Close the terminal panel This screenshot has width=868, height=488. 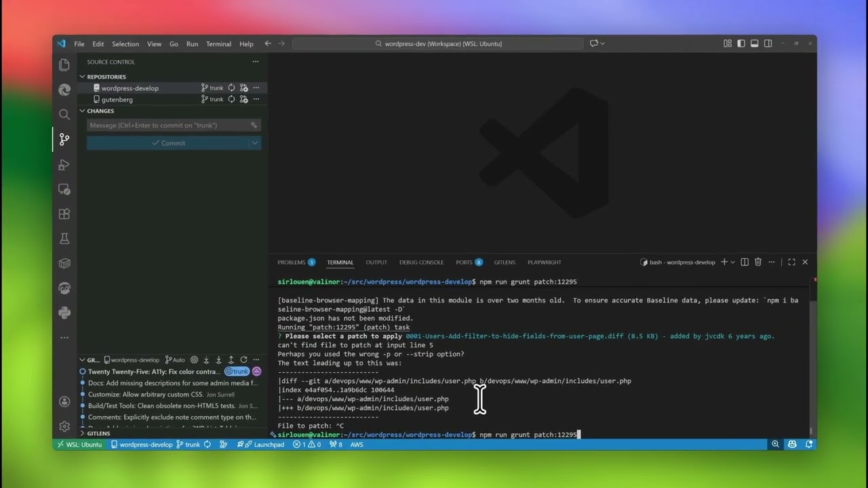coord(805,262)
